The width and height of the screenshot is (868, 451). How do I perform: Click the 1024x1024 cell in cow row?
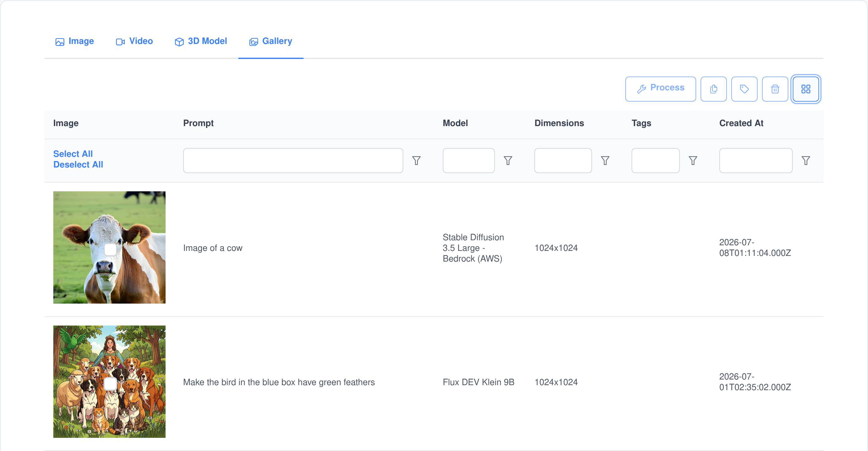tap(556, 248)
